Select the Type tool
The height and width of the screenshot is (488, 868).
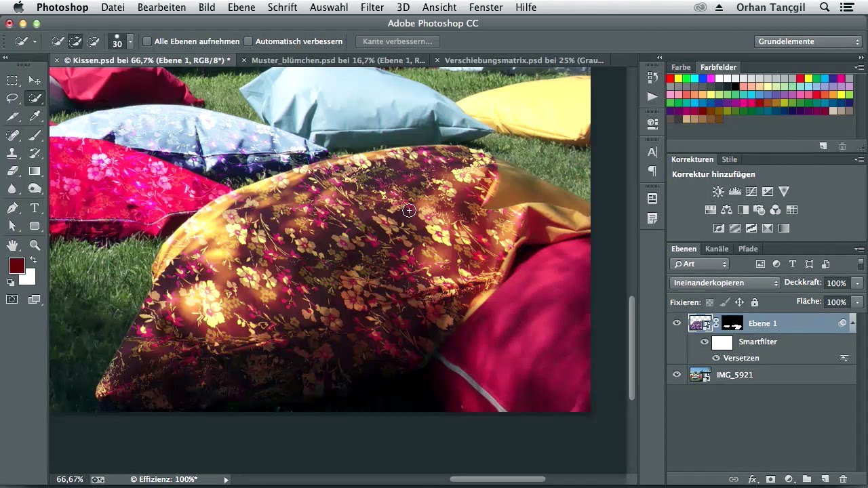tap(35, 208)
